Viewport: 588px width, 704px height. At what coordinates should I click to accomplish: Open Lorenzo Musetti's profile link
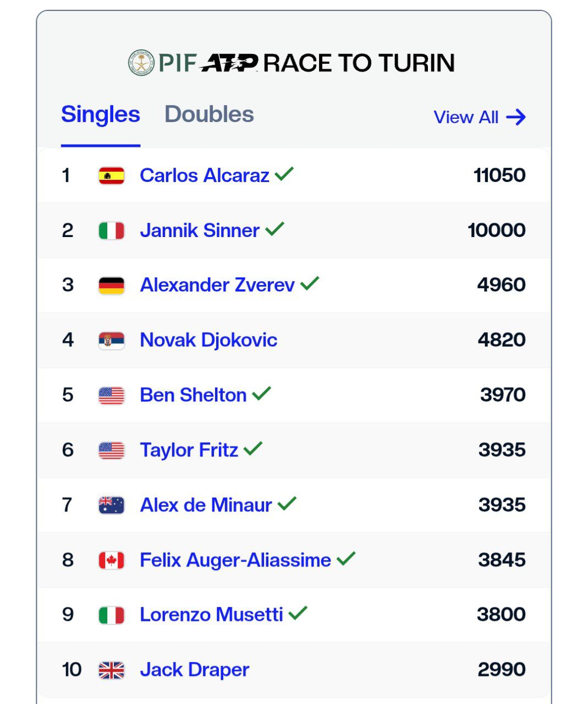(211, 614)
